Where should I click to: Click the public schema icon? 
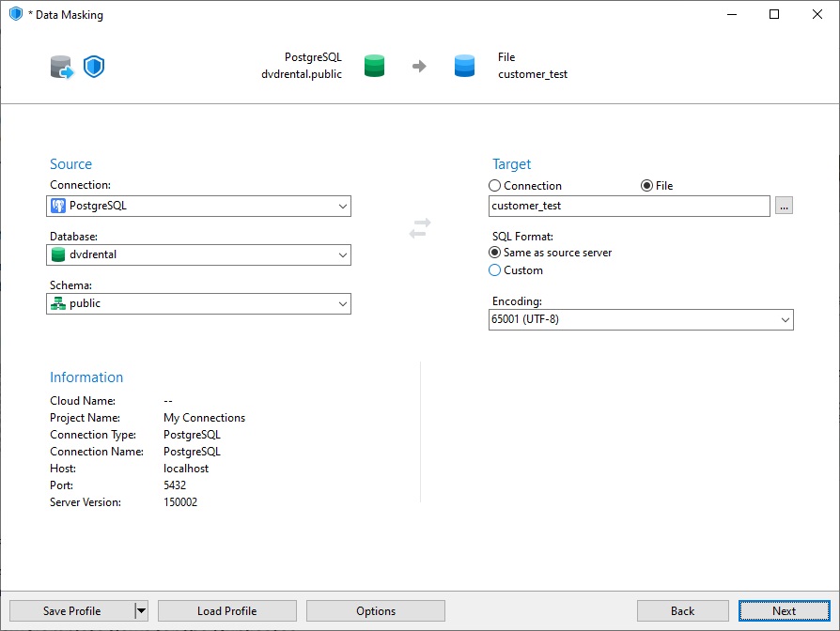click(58, 303)
